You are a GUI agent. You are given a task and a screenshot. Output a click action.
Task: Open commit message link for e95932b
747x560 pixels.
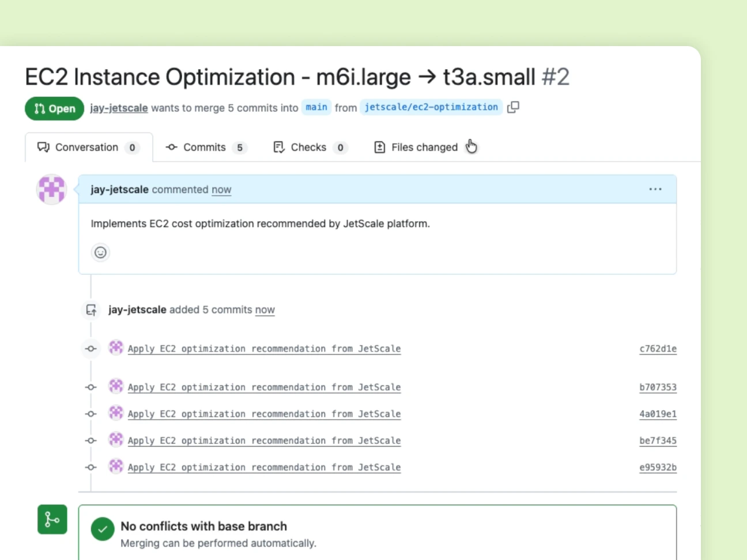point(264,467)
